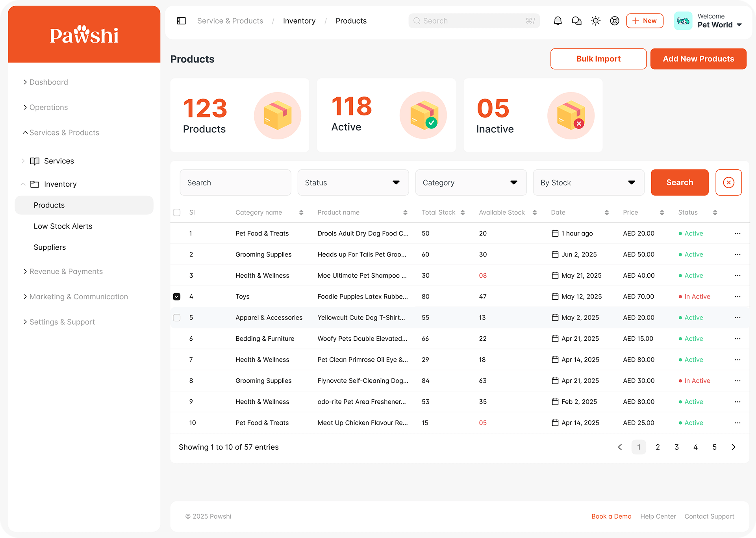Click the table Search input field
The height and width of the screenshot is (538, 756).
pyautogui.click(x=235, y=182)
